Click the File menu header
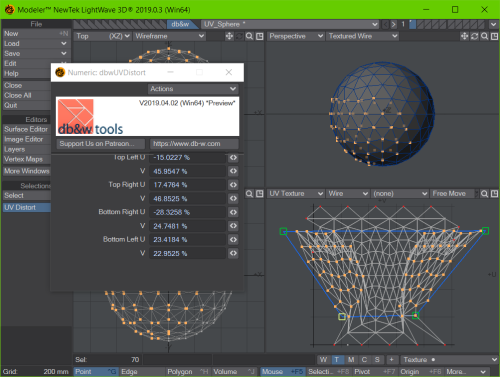500x377 pixels. (x=36, y=24)
